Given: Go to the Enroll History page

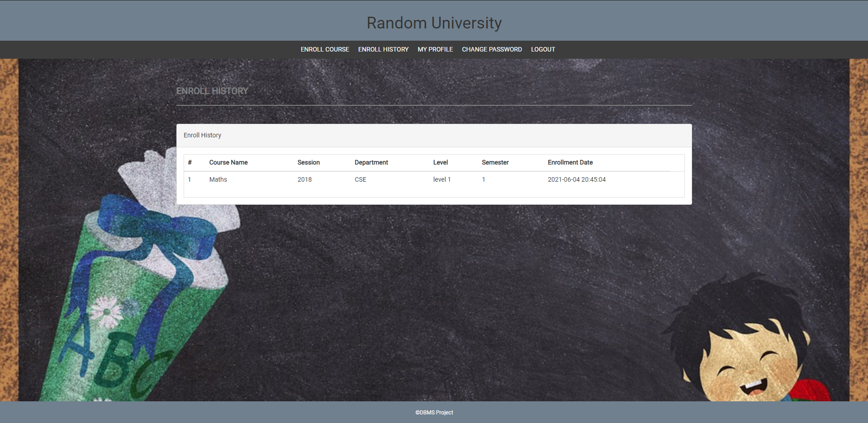Looking at the screenshot, I should click(383, 49).
